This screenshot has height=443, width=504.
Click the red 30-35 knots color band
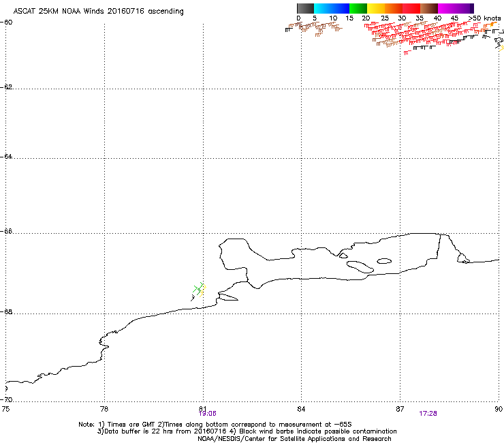coord(411,8)
